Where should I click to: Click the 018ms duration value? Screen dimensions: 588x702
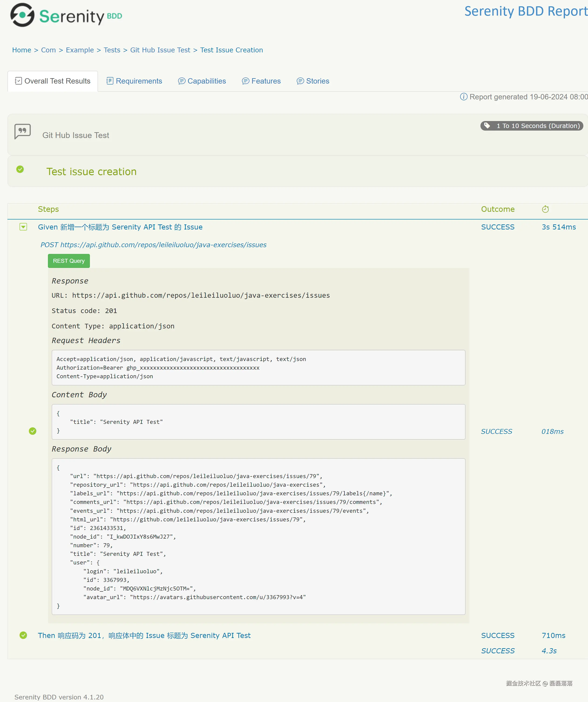click(x=552, y=431)
